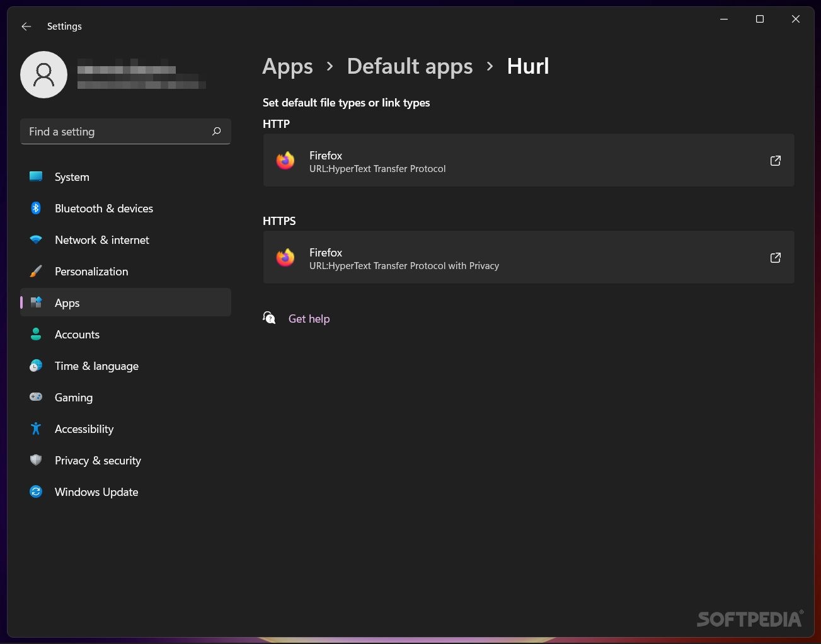821x644 pixels.
Task: Open Privacy & security label
Action: click(x=98, y=461)
